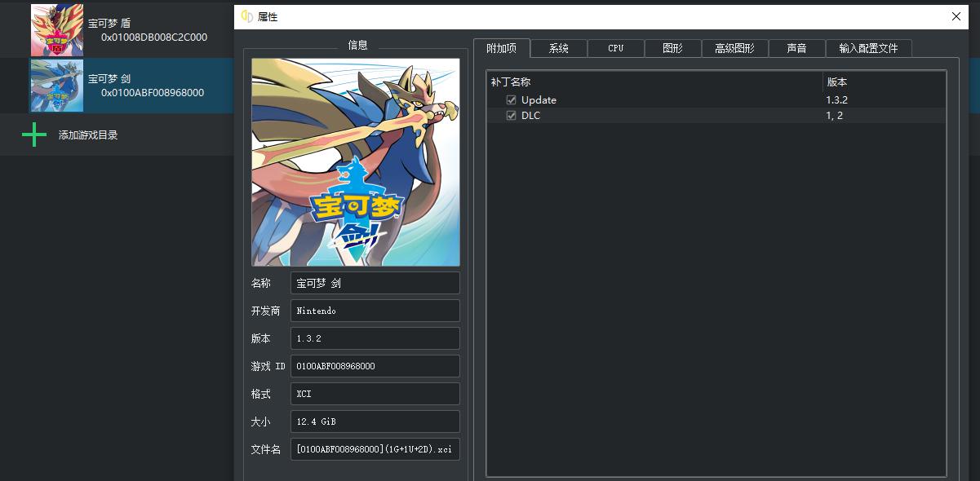The image size is (980, 481).
Task: Click the 宝可梦 剑 title in game list
Action: [x=109, y=79]
